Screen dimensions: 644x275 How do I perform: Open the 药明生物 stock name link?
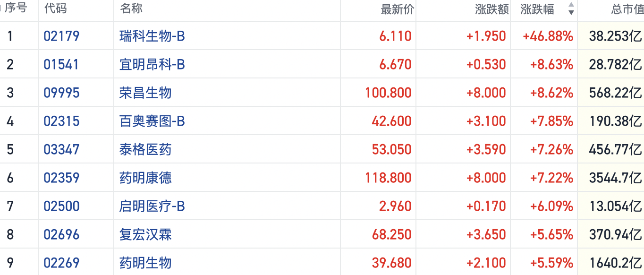pyautogui.click(x=145, y=263)
